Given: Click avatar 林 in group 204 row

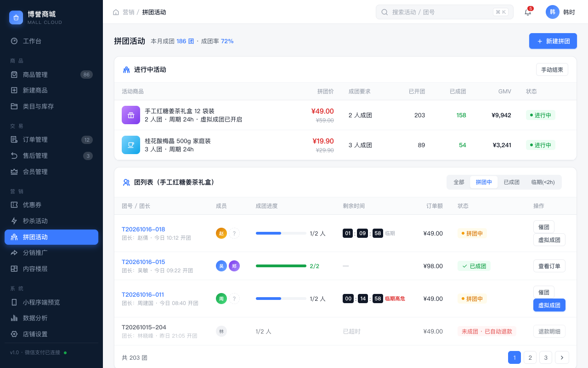Looking at the screenshot, I should (x=221, y=331).
